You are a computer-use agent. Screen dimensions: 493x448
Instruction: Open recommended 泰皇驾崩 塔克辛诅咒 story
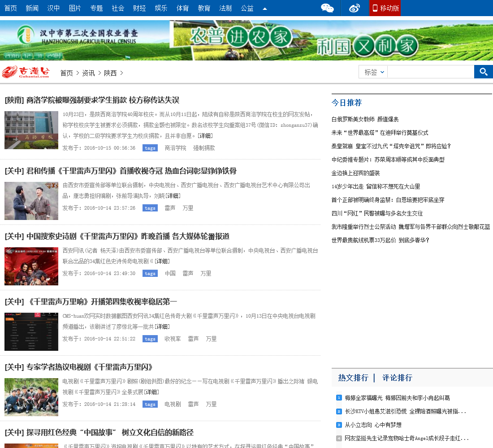coord(391,146)
